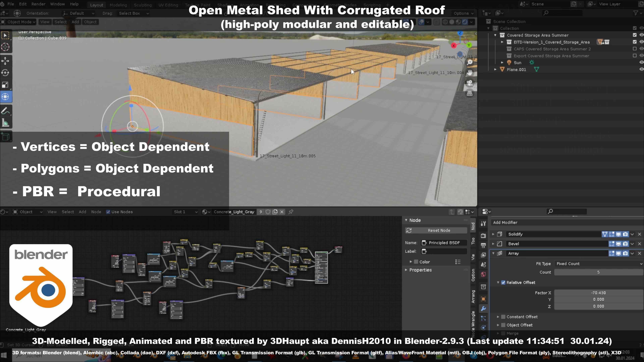Select the Add Cube tool

tap(6, 137)
